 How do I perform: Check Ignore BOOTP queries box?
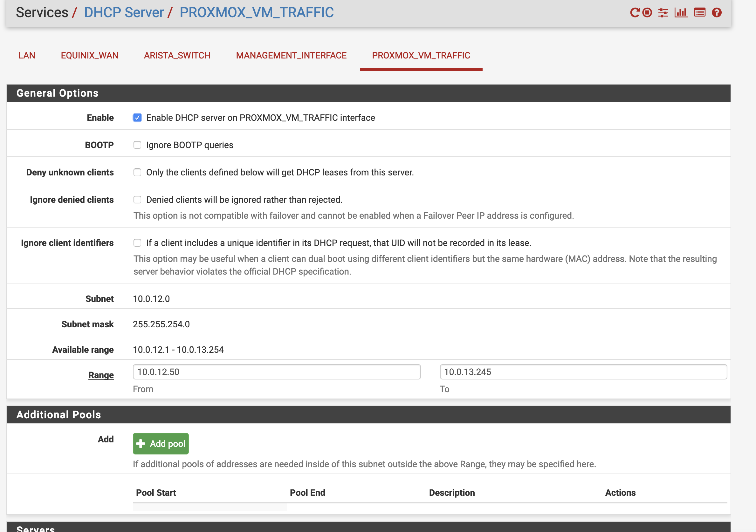[x=137, y=145]
